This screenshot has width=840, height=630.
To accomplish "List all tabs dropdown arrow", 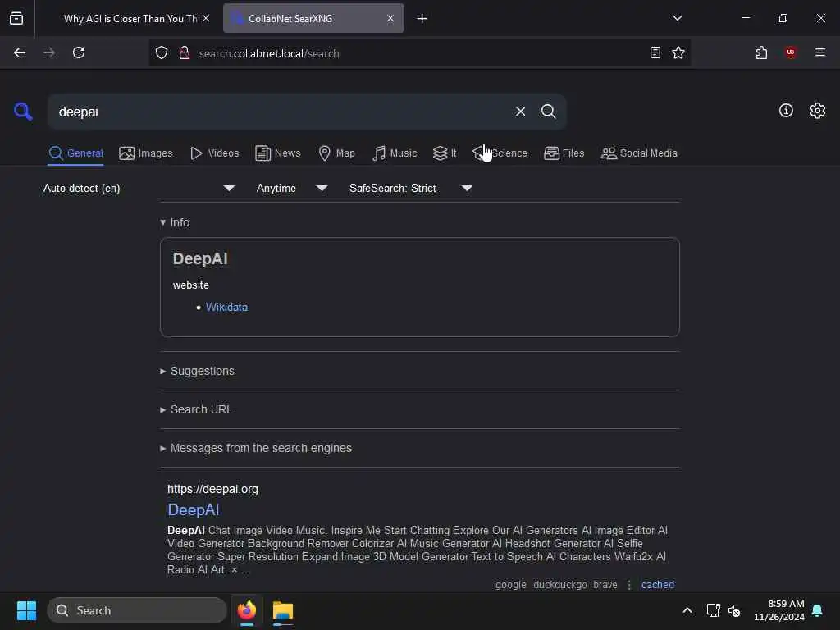I will pos(677,18).
